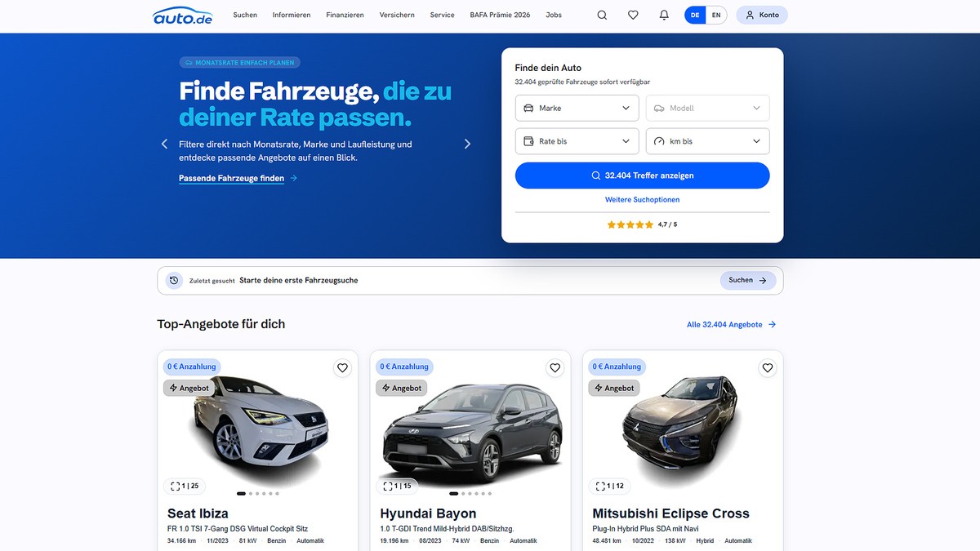Click 0 € Anzahlung badge on Mitsubishi card

click(x=617, y=367)
